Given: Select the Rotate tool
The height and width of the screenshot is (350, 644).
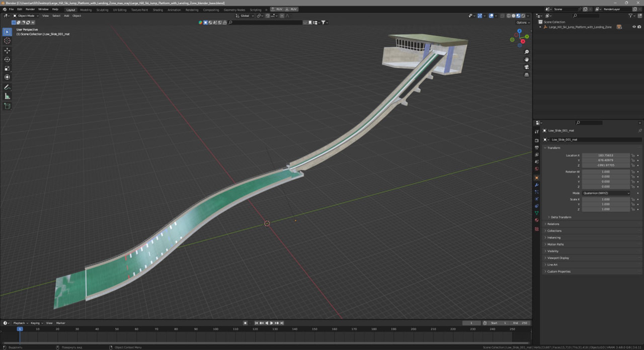Looking at the screenshot, I should pyautogui.click(x=7, y=60).
